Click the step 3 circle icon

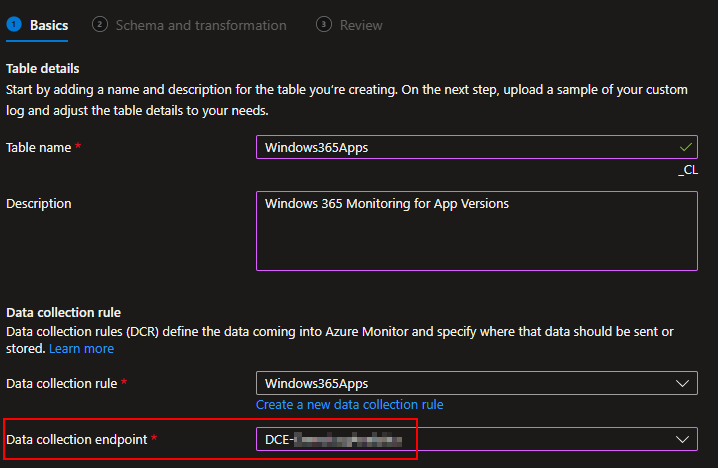tap(323, 25)
